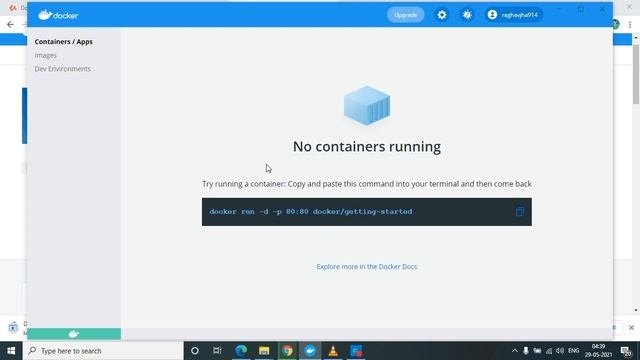640x360 pixels.
Task: Click ENG language indicator
Action: pyautogui.click(x=573, y=351)
